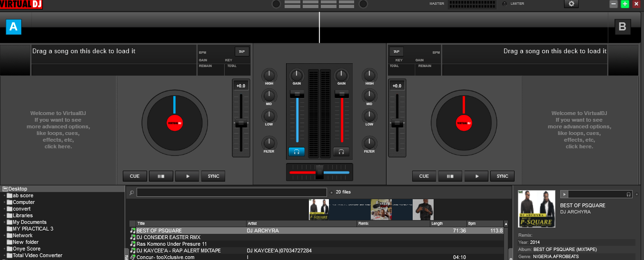Toggle the LIMITER indicator

[x=505, y=4]
